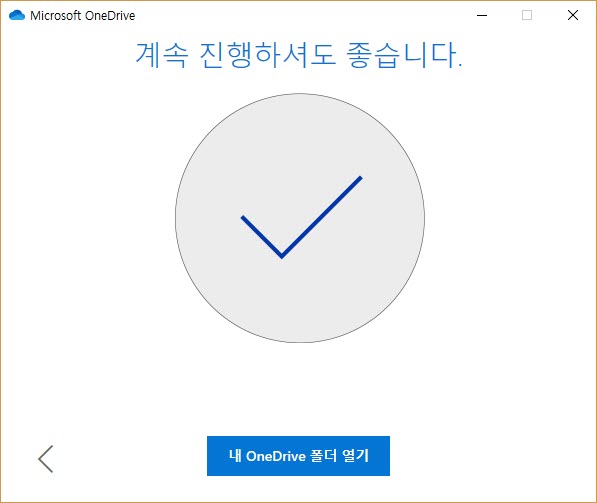Return to the previous setup page
597x503 pixels.
coord(46,459)
